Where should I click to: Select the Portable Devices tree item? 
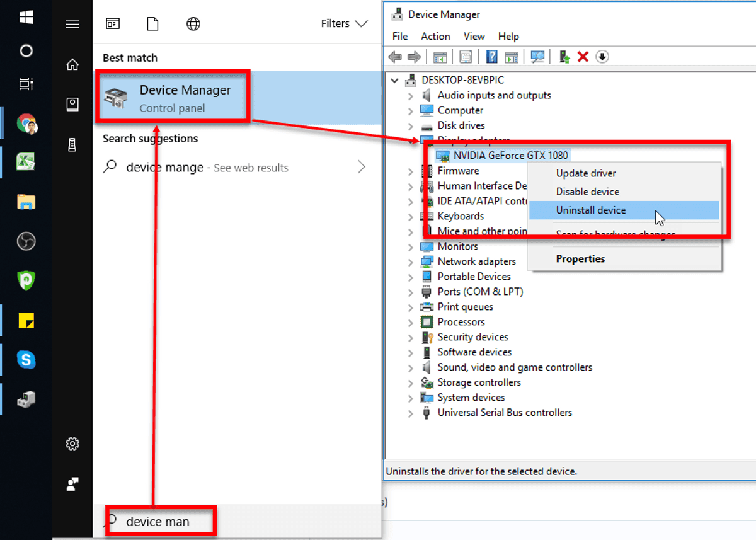474,277
